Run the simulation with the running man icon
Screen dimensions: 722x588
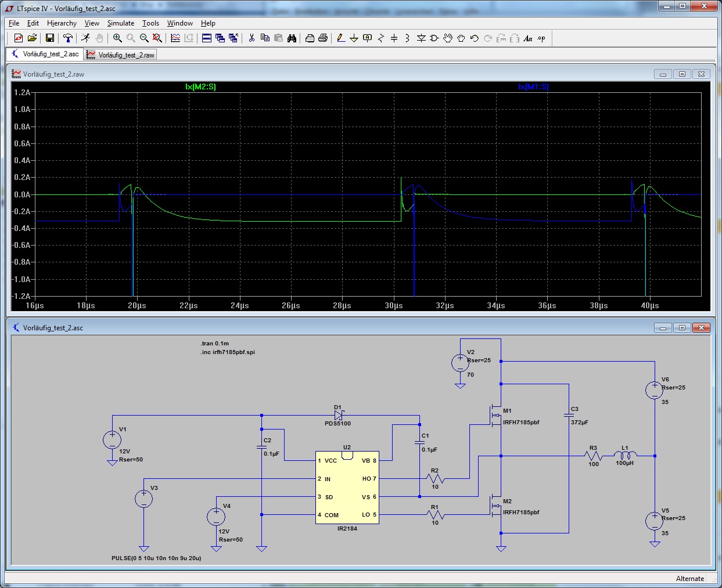click(x=85, y=38)
